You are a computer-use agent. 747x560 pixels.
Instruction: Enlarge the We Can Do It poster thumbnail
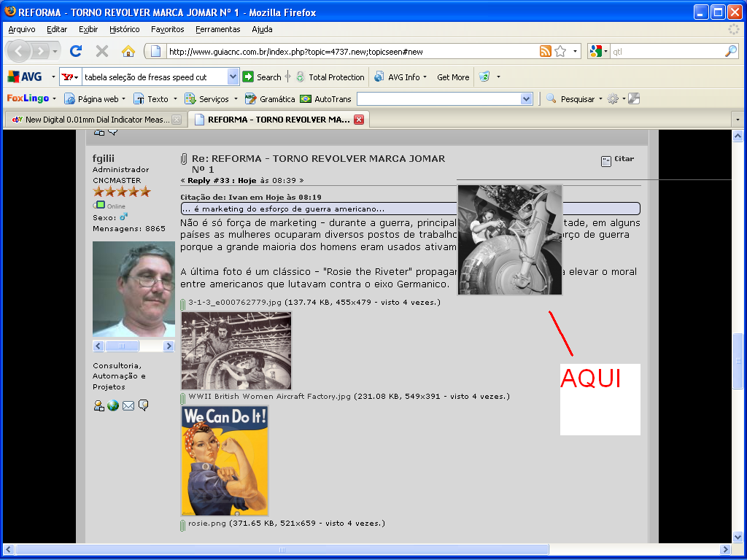click(225, 461)
